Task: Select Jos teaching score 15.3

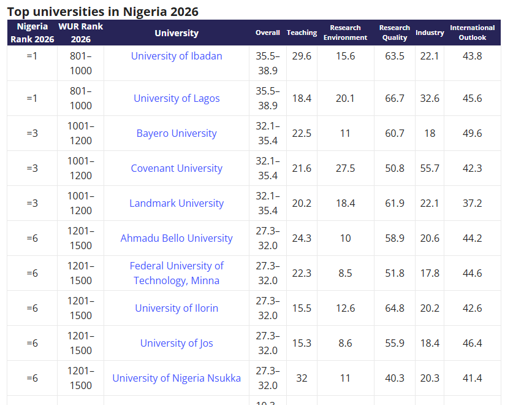Action: [x=302, y=343]
